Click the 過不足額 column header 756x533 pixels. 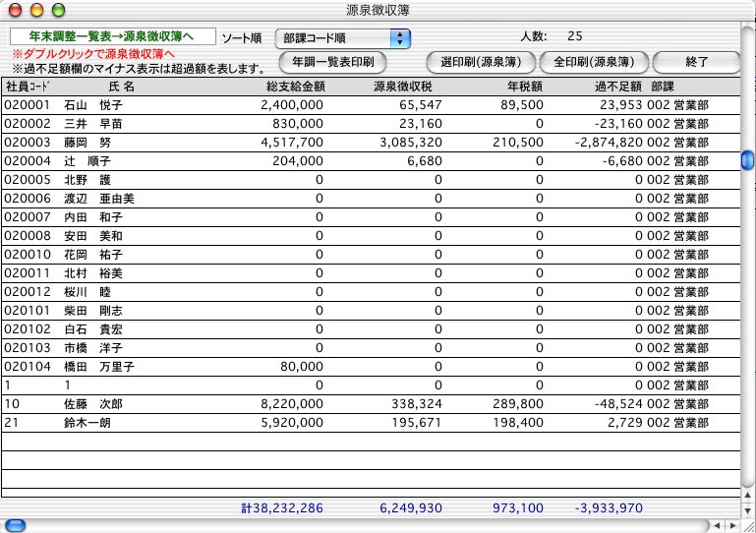pyautogui.click(x=618, y=87)
